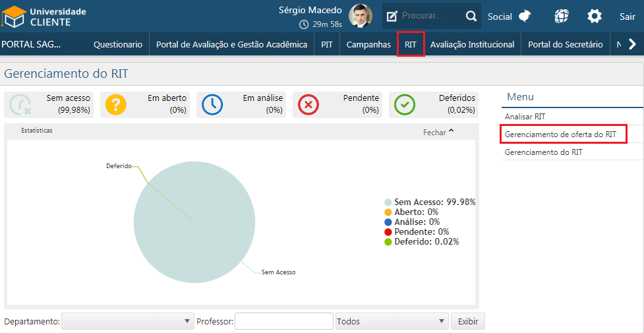Click the edit pencil icon beside Procurar
The height and width of the screenshot is (333, 644).
[392, 16]
